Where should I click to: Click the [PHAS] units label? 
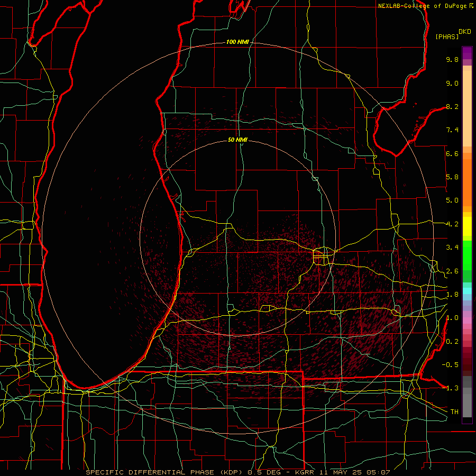click(x=447, y=36)
